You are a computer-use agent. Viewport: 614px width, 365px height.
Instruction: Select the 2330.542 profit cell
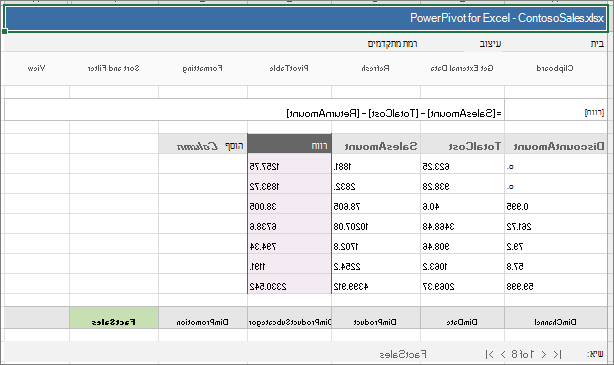point(289,284)
